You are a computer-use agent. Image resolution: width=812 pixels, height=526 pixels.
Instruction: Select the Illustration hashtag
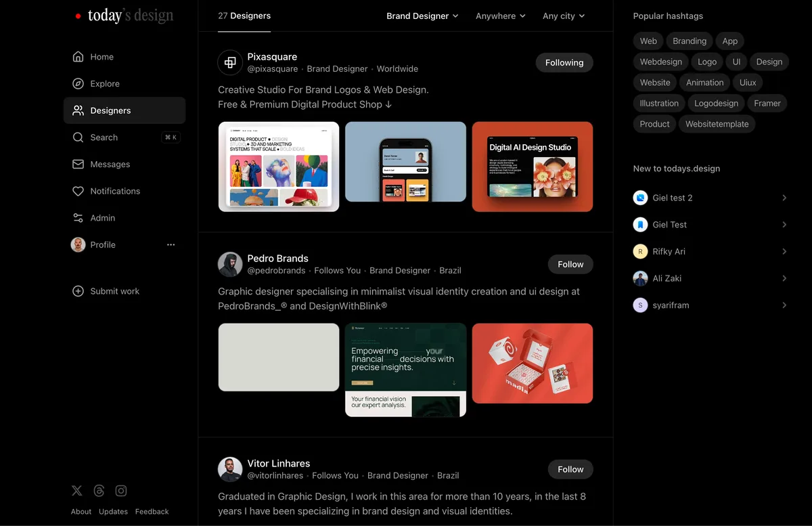[x=659, y=104]
